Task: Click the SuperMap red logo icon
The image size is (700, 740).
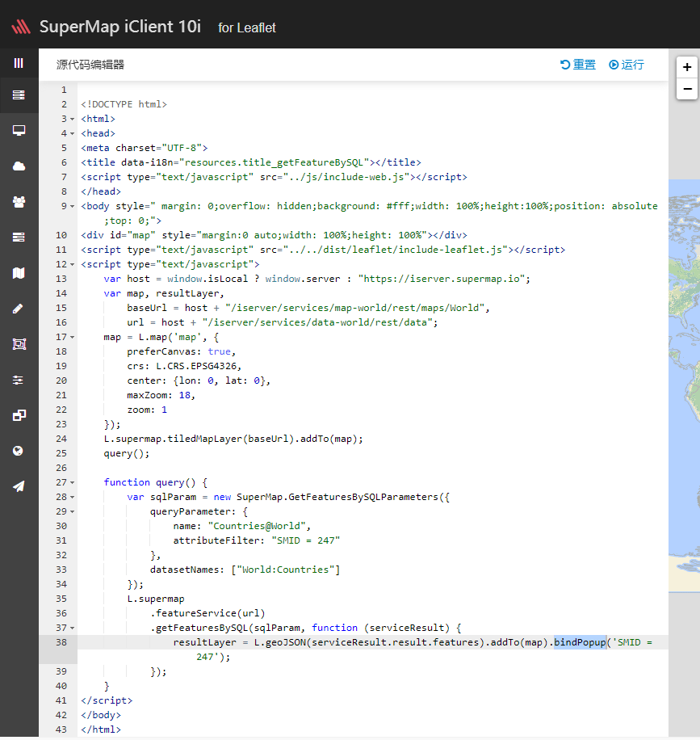Action: pyautogui.click(x=21, y=27)
